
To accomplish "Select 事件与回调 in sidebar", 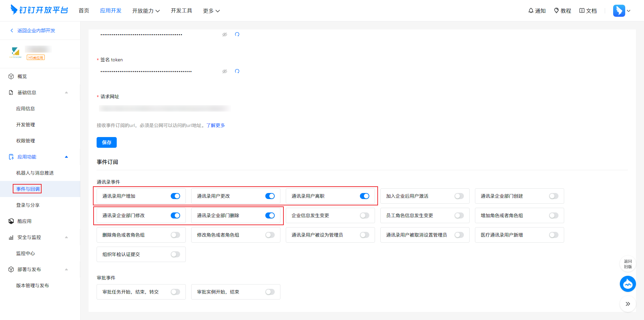I will pyautogui.click(x=28, y=189).
